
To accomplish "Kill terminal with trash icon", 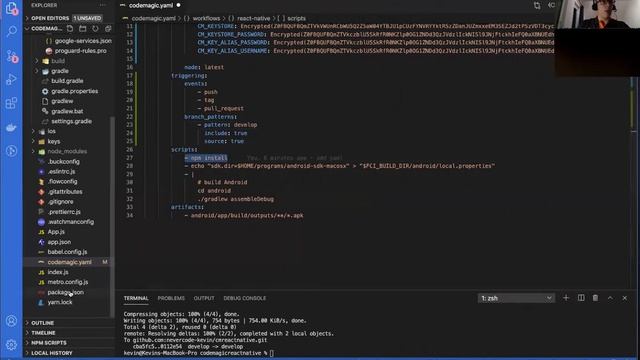I will click(596, 298).
